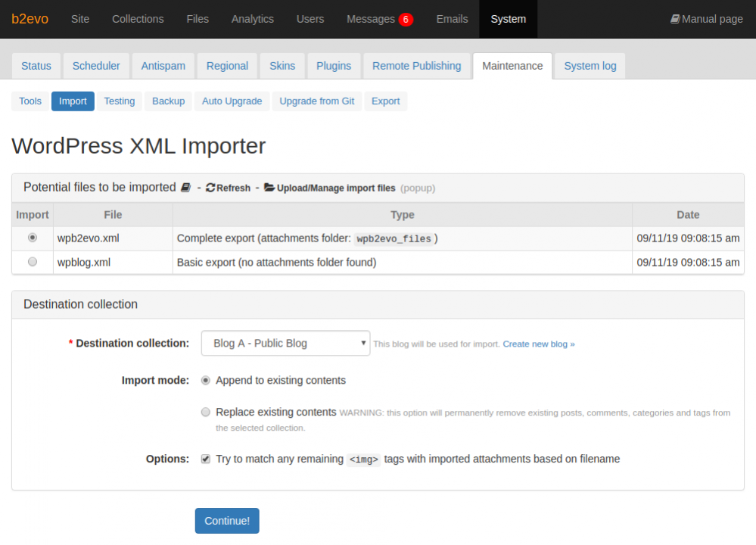Open the Tools sub-tab
This screenshot has width=756, height=545.
(30, 101)
